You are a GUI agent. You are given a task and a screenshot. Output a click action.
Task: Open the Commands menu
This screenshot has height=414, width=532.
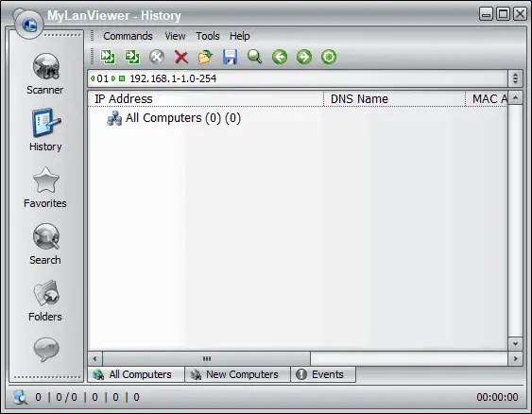(x=128, y=36)
